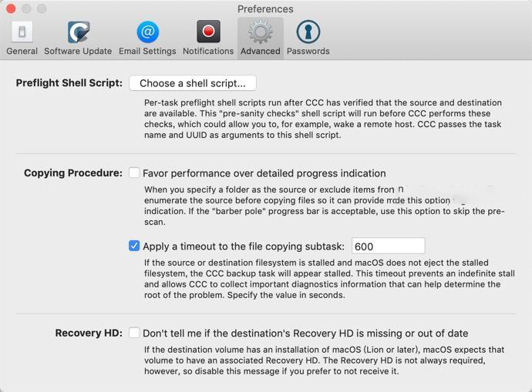The height and width of the screenshot is (392, 532).
Task: Click the Preferences window title text
Action: point(265,9)
